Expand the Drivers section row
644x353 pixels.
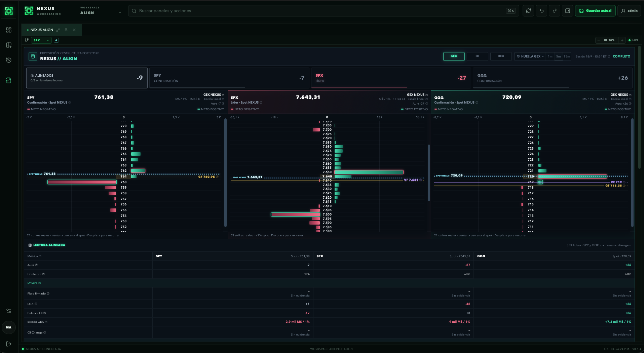tap(330, 283)
